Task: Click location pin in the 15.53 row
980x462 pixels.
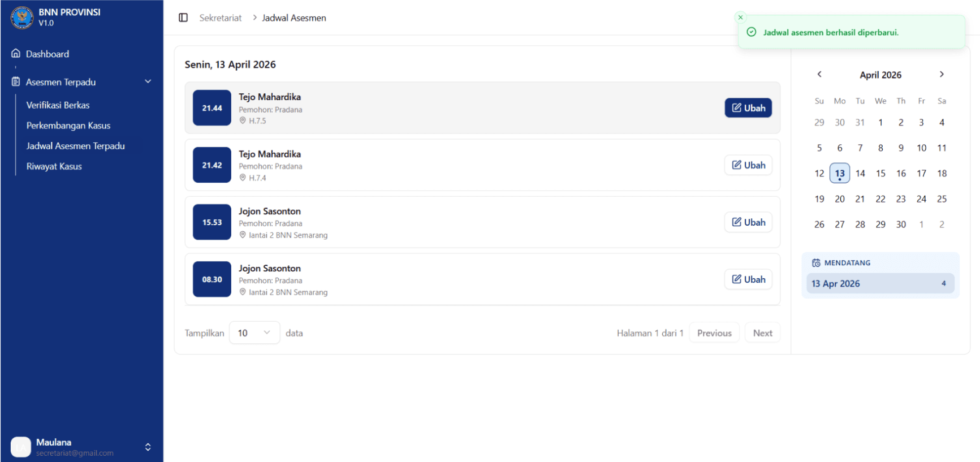Action: (243, 235)
